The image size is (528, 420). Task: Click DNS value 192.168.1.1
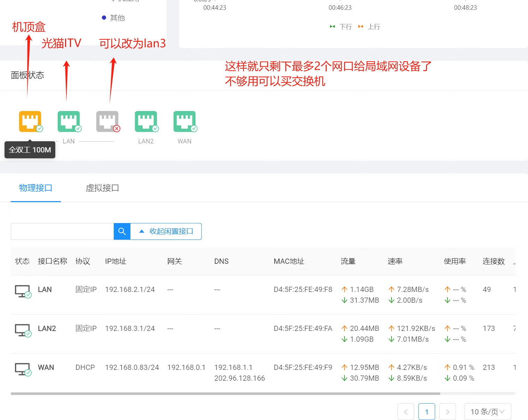click(x=233, y=367)
